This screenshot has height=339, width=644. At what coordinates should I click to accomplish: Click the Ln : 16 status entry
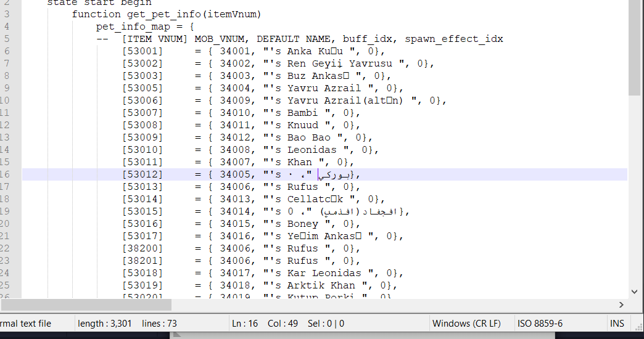(245, 324)
